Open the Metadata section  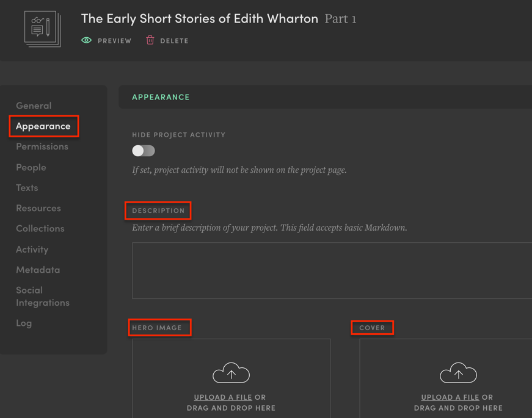[38, 269]
